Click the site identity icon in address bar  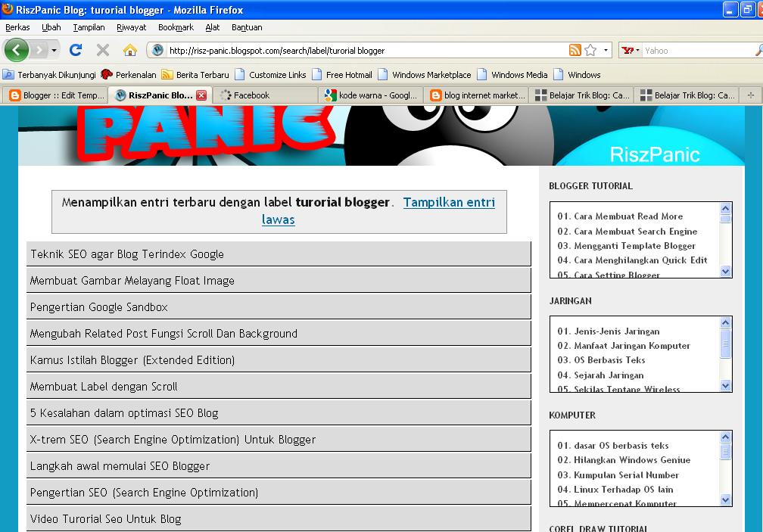[x=157, y=50]
